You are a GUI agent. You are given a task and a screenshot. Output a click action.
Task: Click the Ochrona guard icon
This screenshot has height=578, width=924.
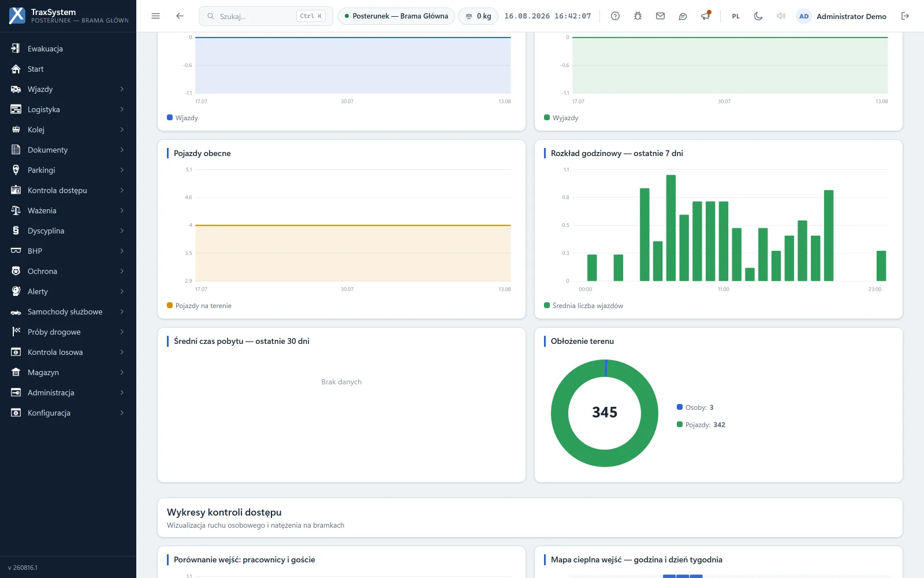coord(16,271)
